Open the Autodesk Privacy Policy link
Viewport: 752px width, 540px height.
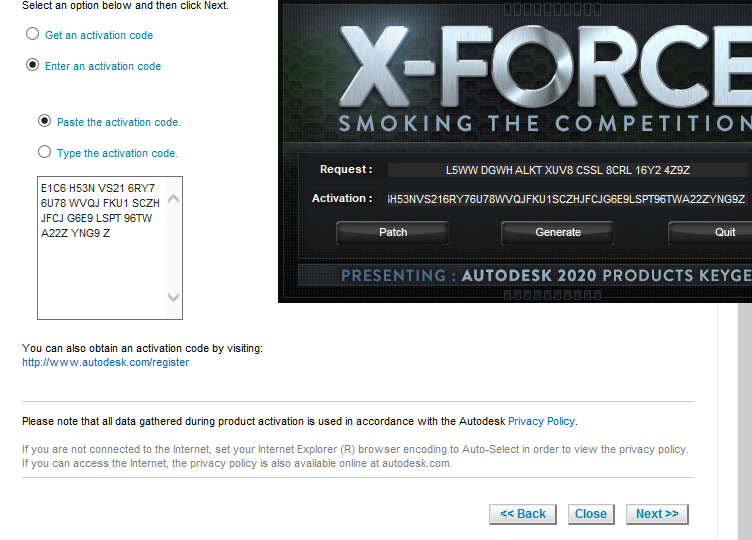pos(541,421)
